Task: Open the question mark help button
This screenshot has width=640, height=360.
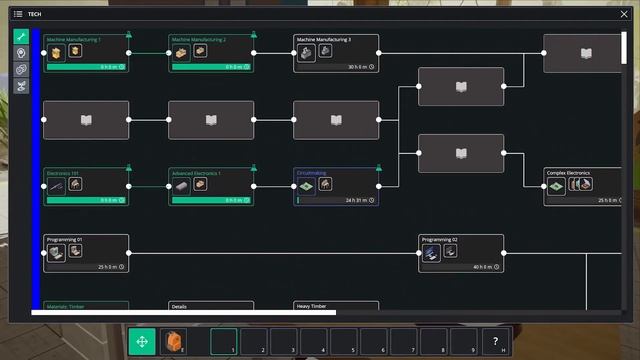Action: tap(495, 341)
